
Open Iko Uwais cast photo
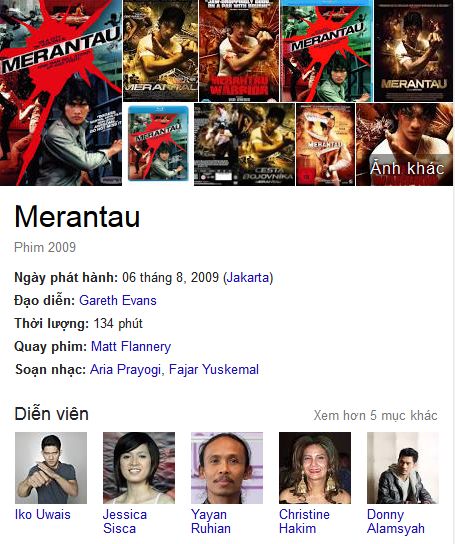pyautogui.click(x=51, y=468)
